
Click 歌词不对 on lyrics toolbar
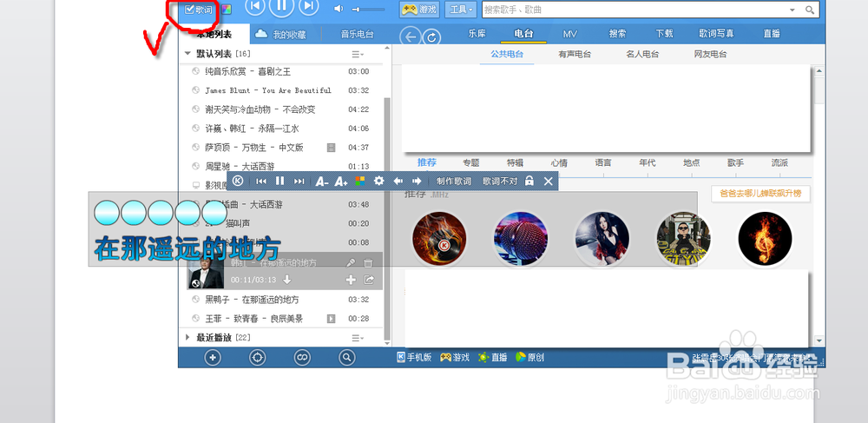tap(500, 181)
